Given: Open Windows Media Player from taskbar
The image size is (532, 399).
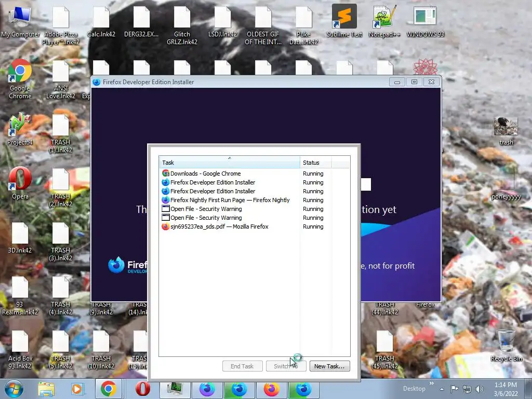Looking at the screenshot, I should coord(77,389).
